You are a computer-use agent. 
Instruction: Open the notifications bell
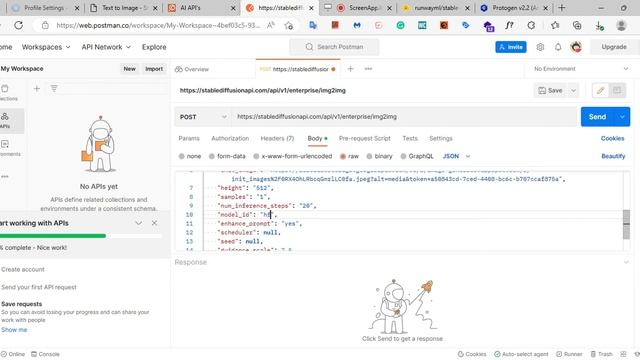[558, 47]
